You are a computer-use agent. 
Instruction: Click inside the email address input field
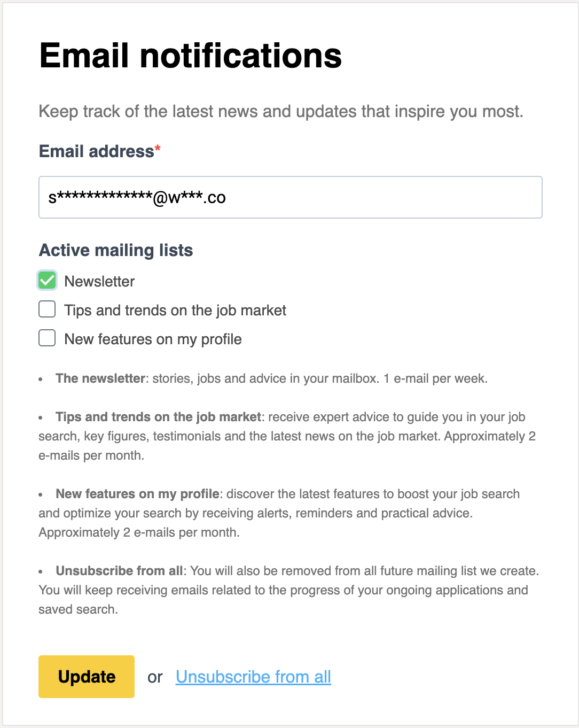(290, 197)
